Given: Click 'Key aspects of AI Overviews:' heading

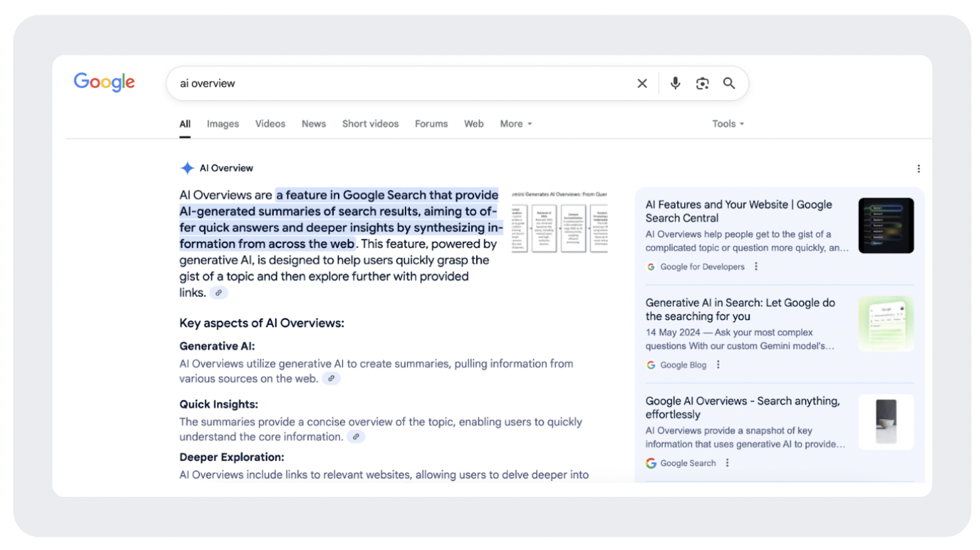Looking at the screenshot, I should pyautogui.click(x=262, y=323).
